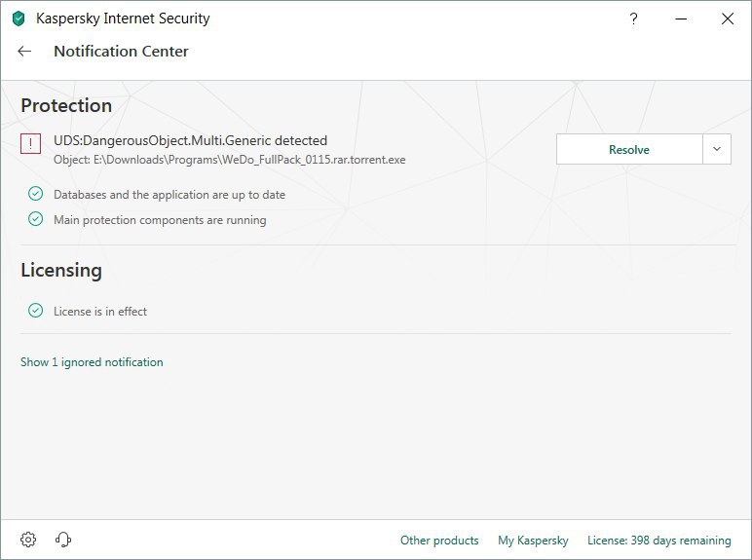Minimize the Kaspersky window
The image size is (752, 560).
point(681,19)
